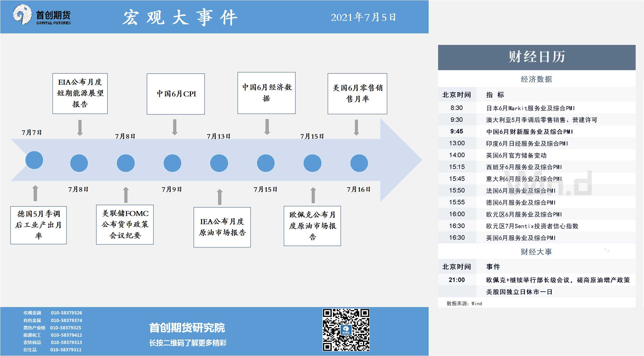Click the up arrow above IEA report box

(219, 197)
